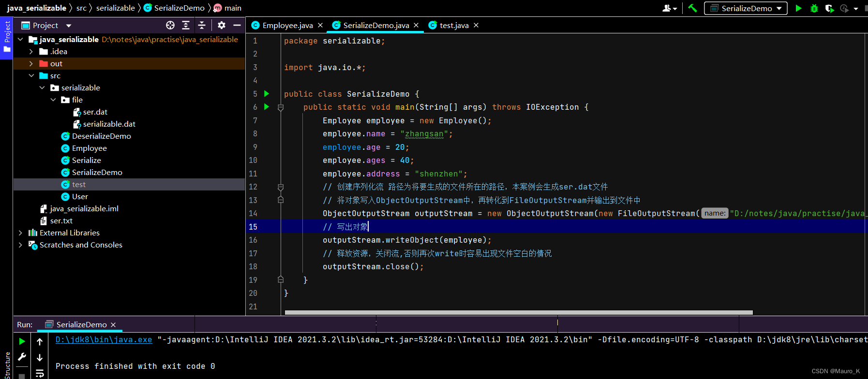Viewport: 868px width, 379px height.
Task: Run SerializeDemo using top toolbar green arrow
Action: (798, 8)
